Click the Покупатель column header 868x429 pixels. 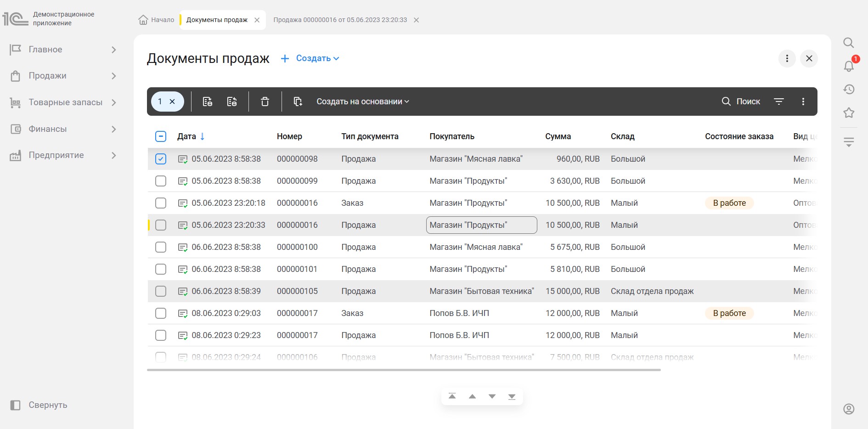point(452,136)
